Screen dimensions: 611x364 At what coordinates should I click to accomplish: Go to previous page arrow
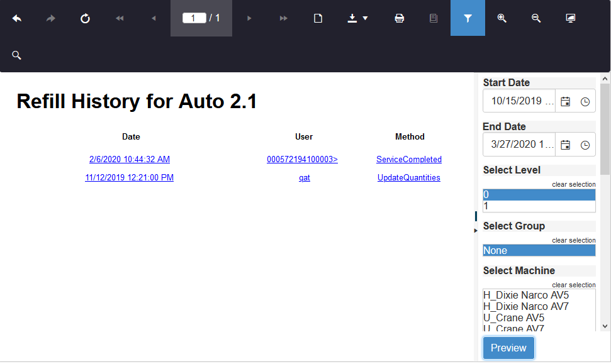click(x=154, y=18)
